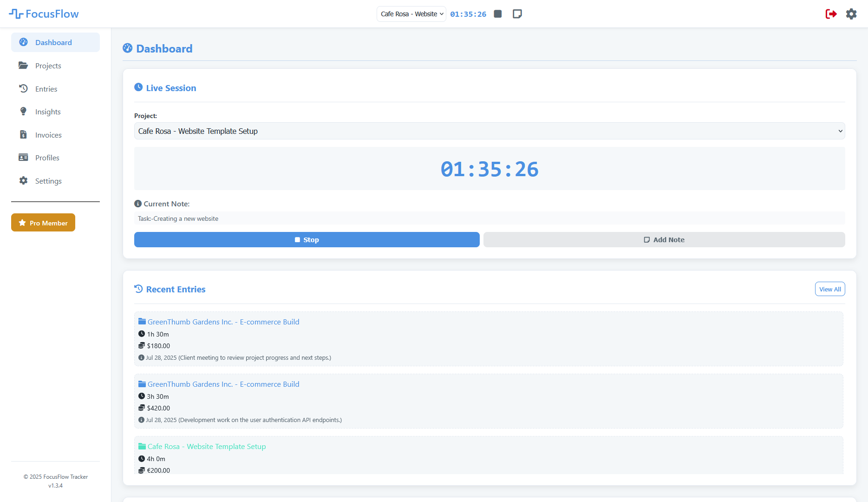
Task: Click the FocusFlow logo
Action: [44, 14]
